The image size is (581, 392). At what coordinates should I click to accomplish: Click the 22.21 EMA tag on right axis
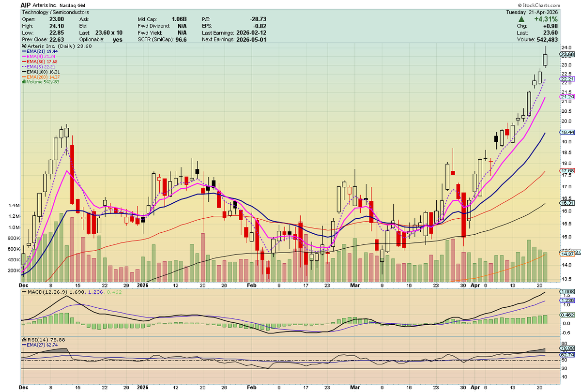tap(567, 79)
